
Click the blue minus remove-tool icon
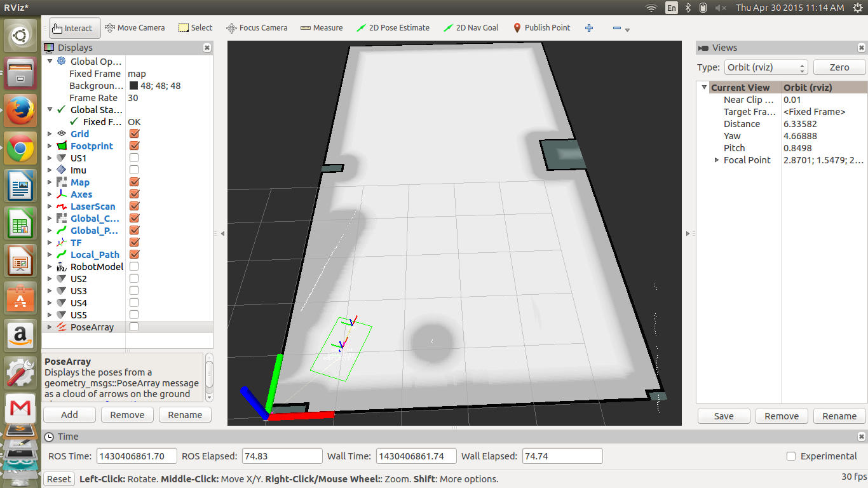(616, 28)
